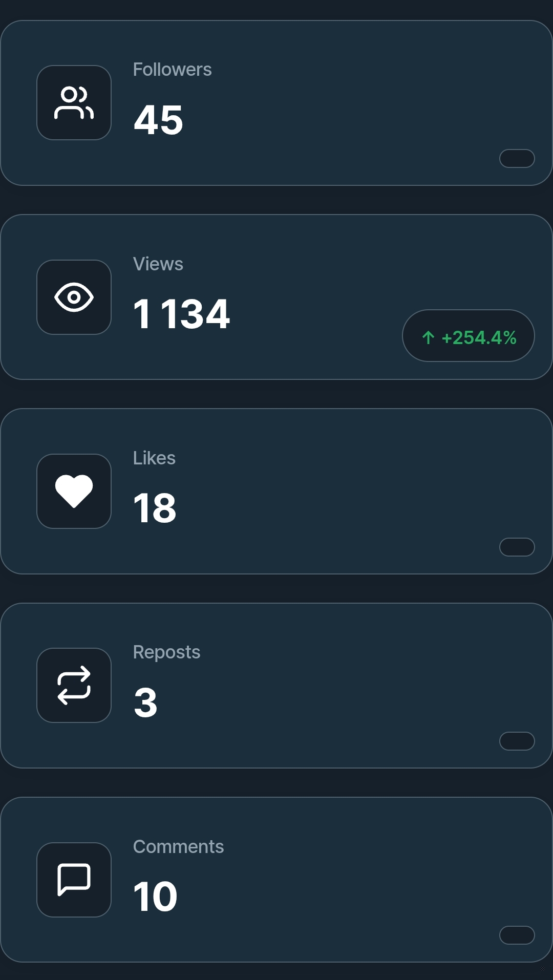The height and width of the screenshot is (980, 553).
Task: Click the Comments label text
Action: pos(178,847)
